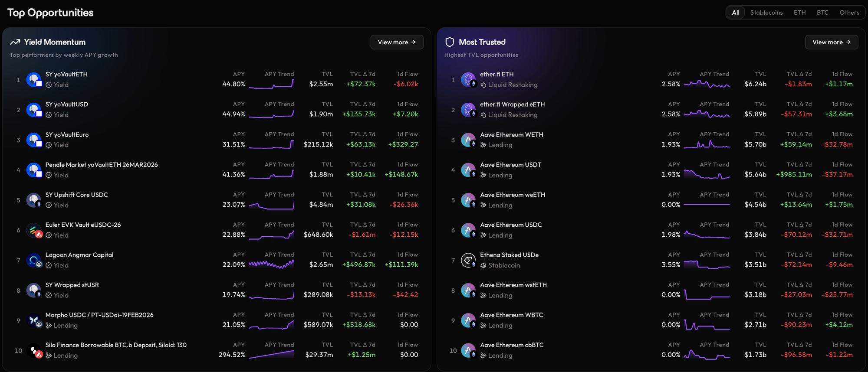Screen dimensions: 868x372
Task: Click the ether.fi ETH protocol icon
Action: click(468, 80)
